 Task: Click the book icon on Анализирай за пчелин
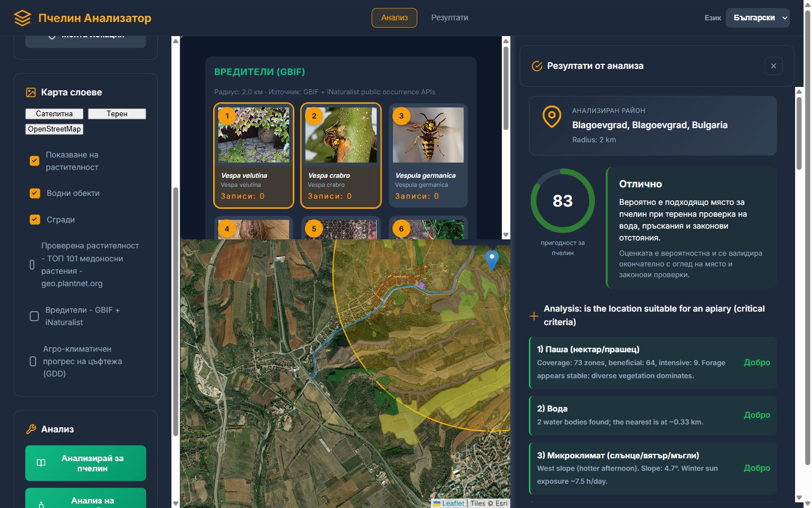tap(41, 463)
